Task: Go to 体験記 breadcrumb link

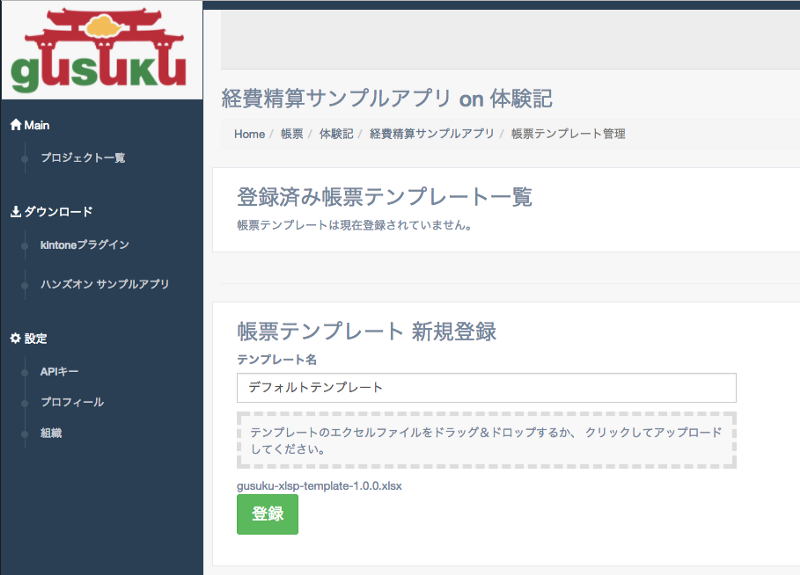Action: [336, 134]
